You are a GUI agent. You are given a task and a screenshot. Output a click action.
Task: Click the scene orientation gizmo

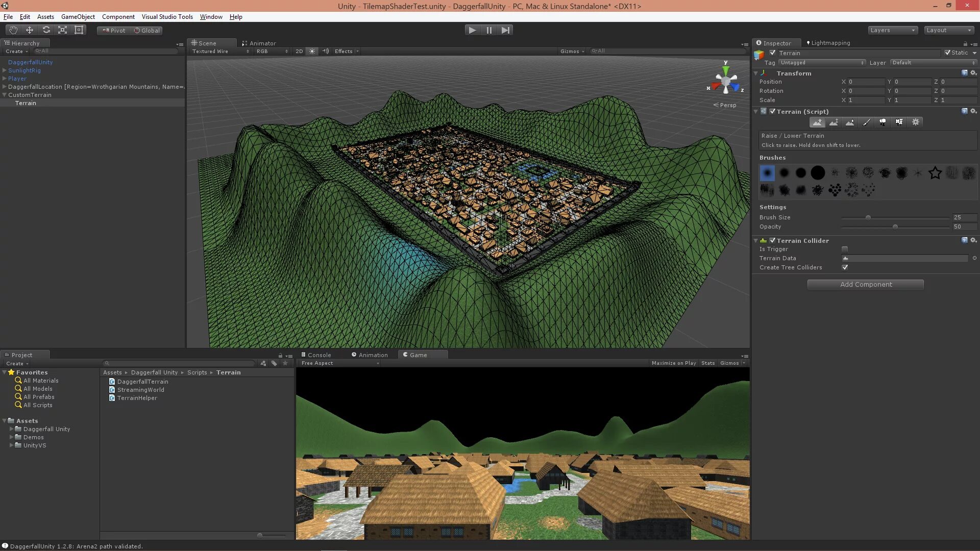coord(725,82)
